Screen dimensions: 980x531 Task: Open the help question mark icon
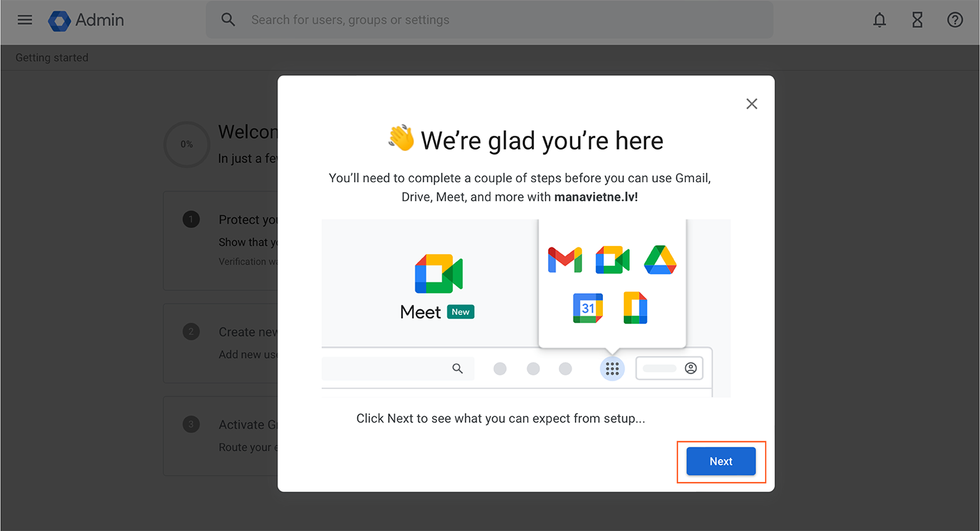coord(955,20)
